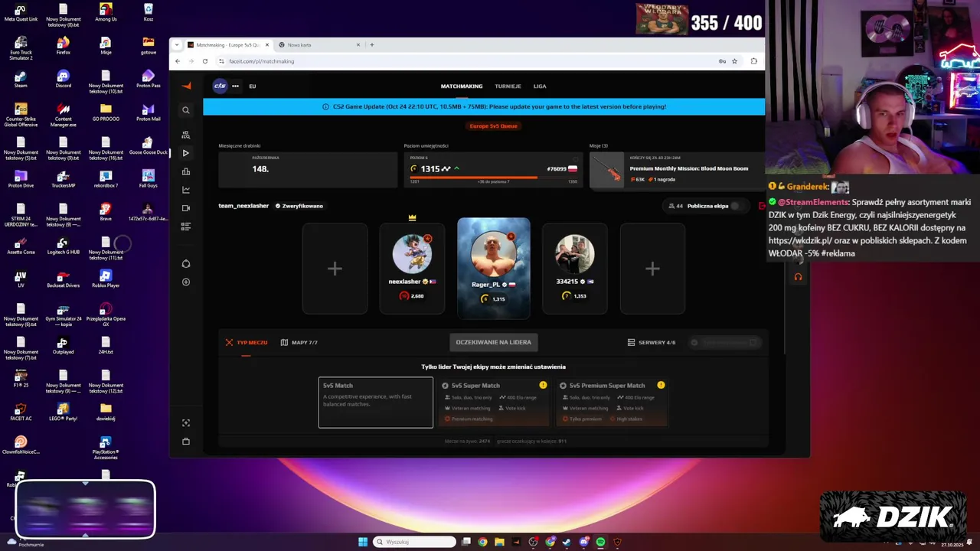Open Steam desktop shortcut
Image resolution: width=980 pixels, height=551 pixels.
[x=21, y=79]
